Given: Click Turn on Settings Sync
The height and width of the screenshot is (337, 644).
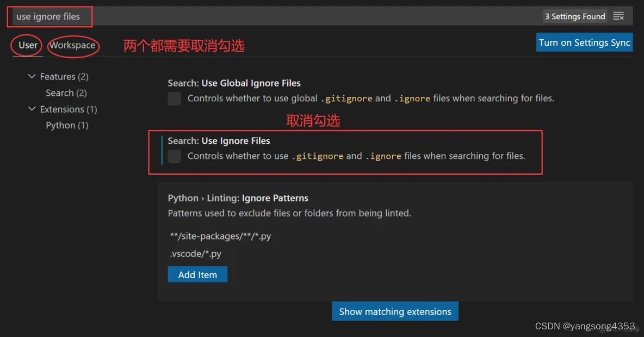Looking at the screenshot, I should pyautogui.click(x=584, y=42).
